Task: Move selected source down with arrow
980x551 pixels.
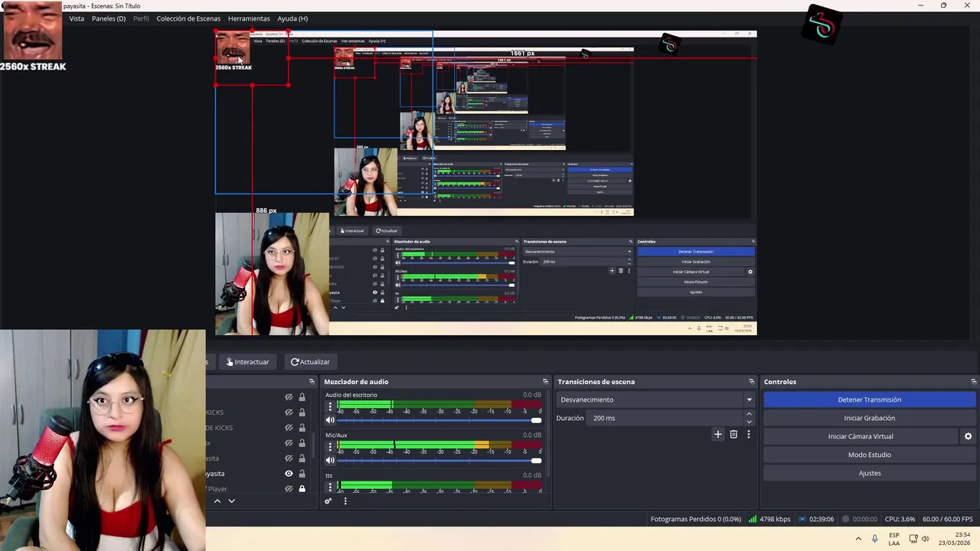Action: click(x=231, y=501)
